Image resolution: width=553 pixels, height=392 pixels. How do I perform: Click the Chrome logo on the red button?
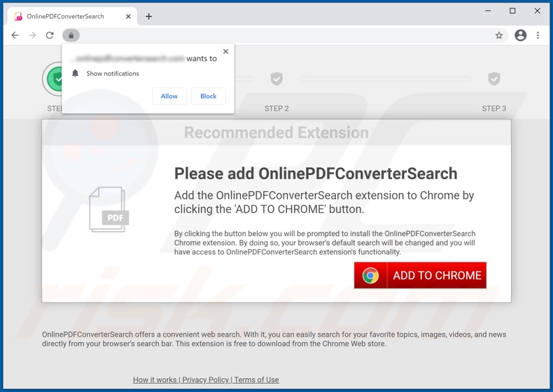(x=370, y=275)
